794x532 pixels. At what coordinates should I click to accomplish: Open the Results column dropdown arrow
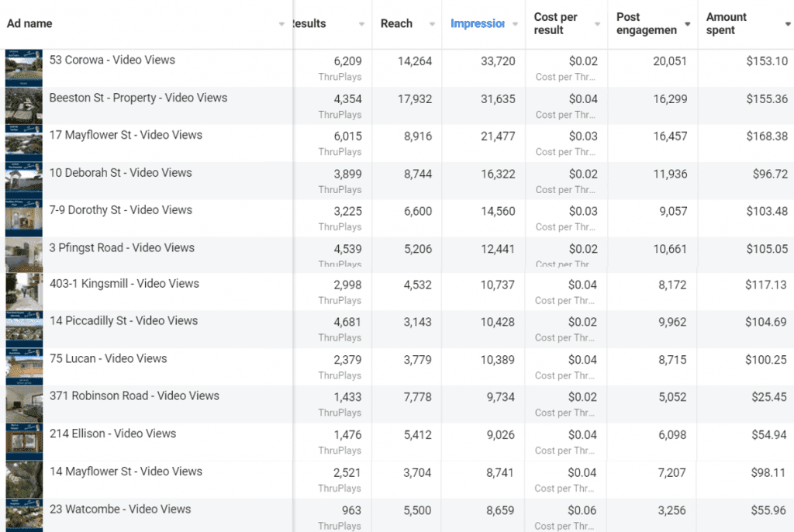[x=361, y=24]
